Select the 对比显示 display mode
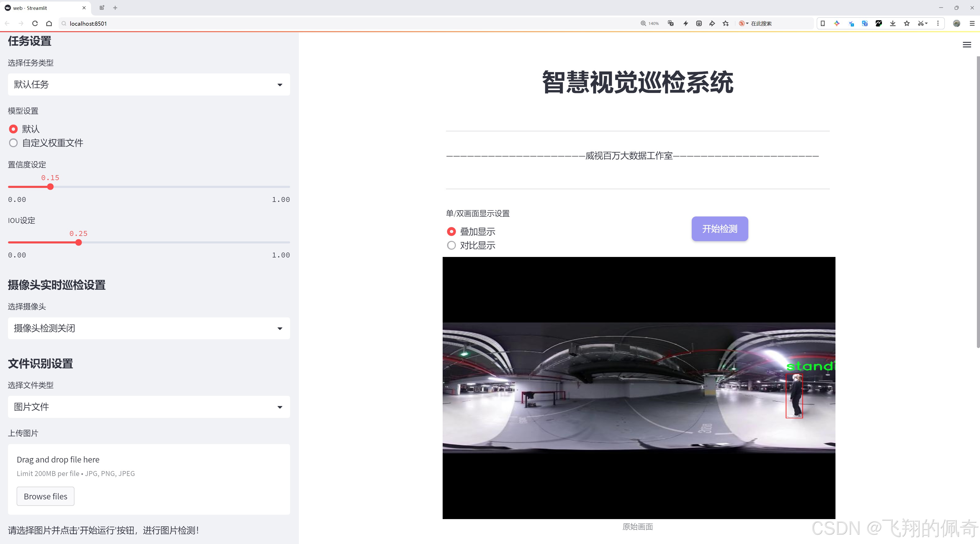The width and height of the screenshot is (980, 544). [x=451, y=245]
